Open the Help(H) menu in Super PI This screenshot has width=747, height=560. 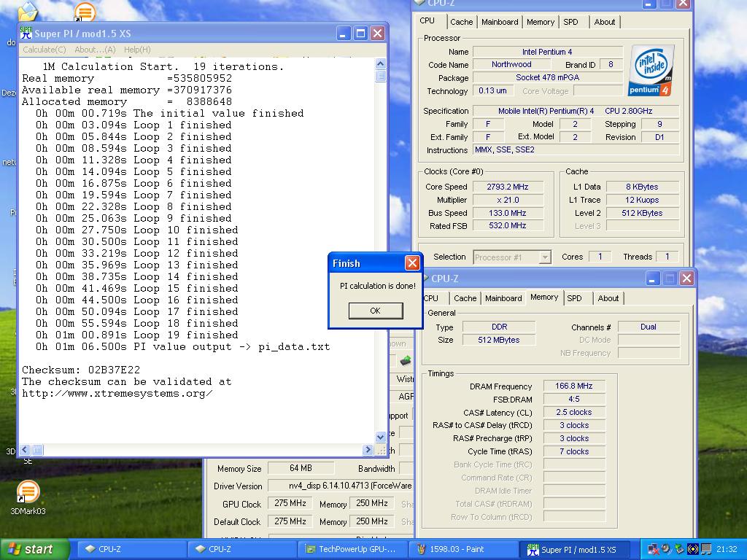(x=137, y=50)
